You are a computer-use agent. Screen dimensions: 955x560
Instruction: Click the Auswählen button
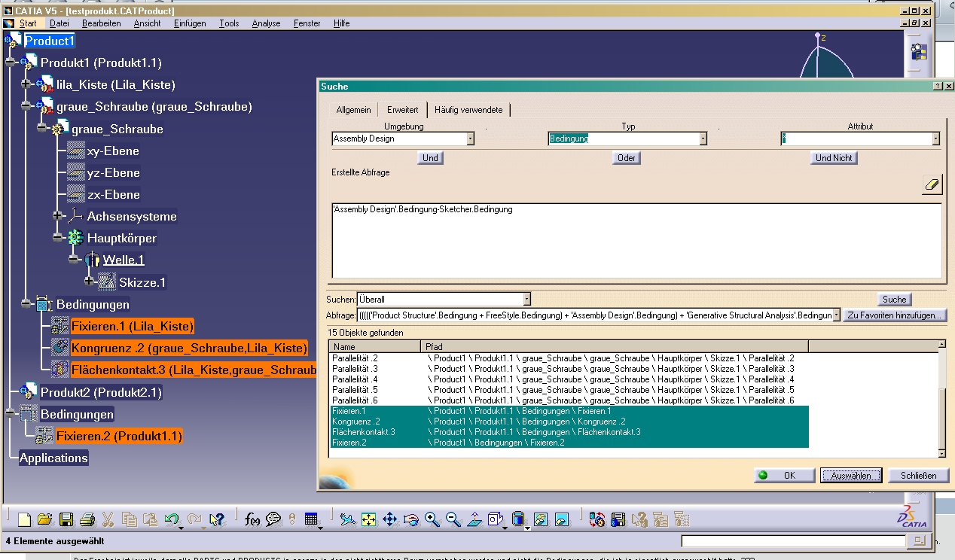tap(851, 476)
